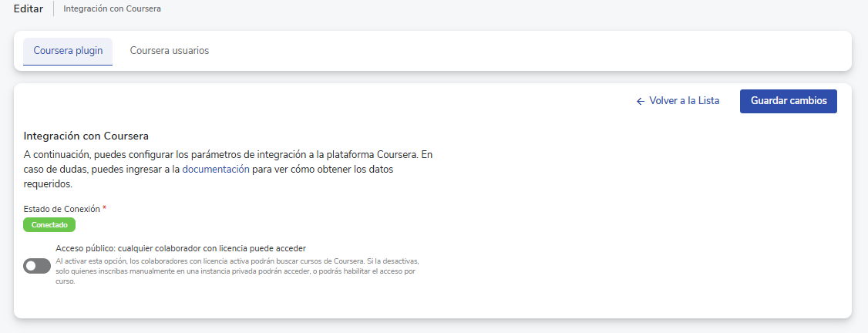
Task: Click the Integración con Coursera breadcrumb
Action: [113, 9]
